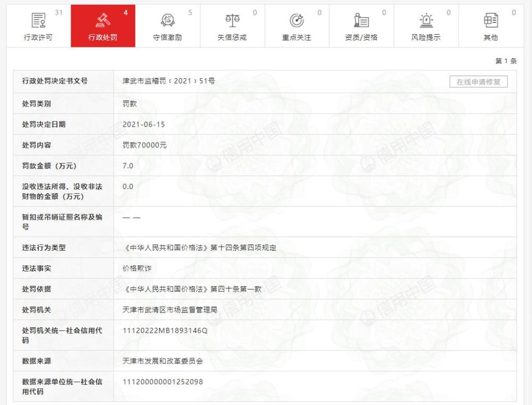
Task: Click the 违法事实 field label
Action: [37, 268]
